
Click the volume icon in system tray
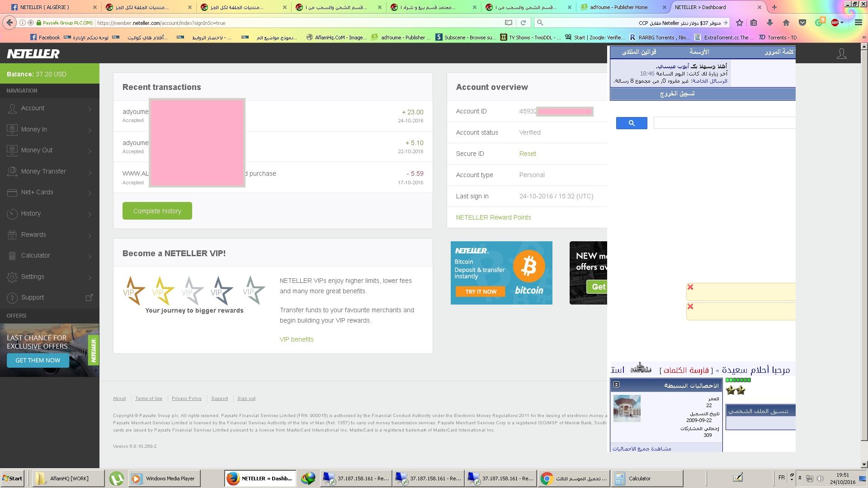pyautogui.click(x=820, y=478)
